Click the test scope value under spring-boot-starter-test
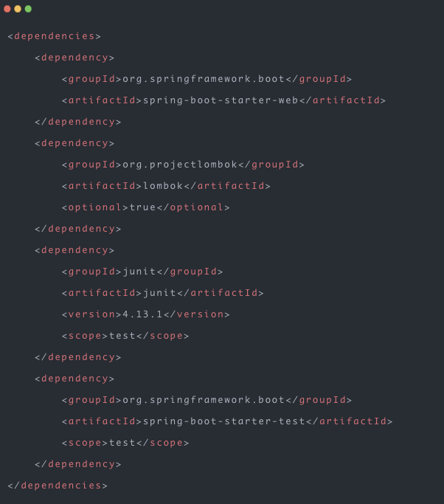This screenshot has width=444, height=504. pyautogui.click(x=122, y=443)
